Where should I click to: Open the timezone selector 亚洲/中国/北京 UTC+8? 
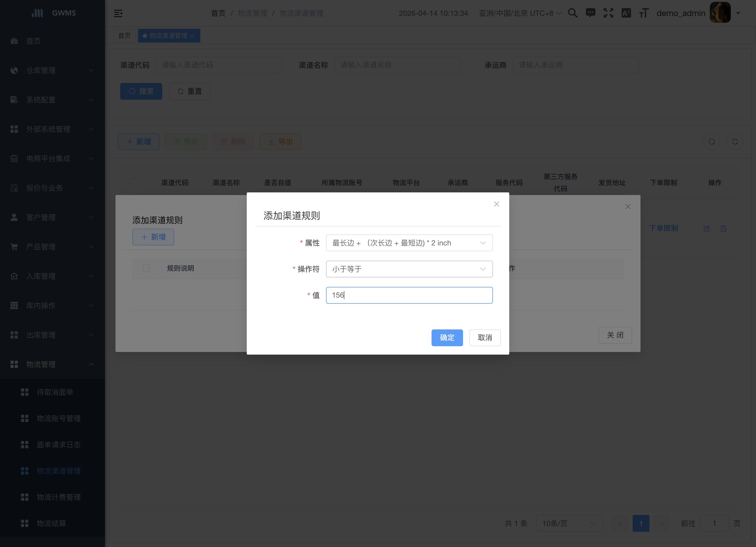click(x=520, y=13)
